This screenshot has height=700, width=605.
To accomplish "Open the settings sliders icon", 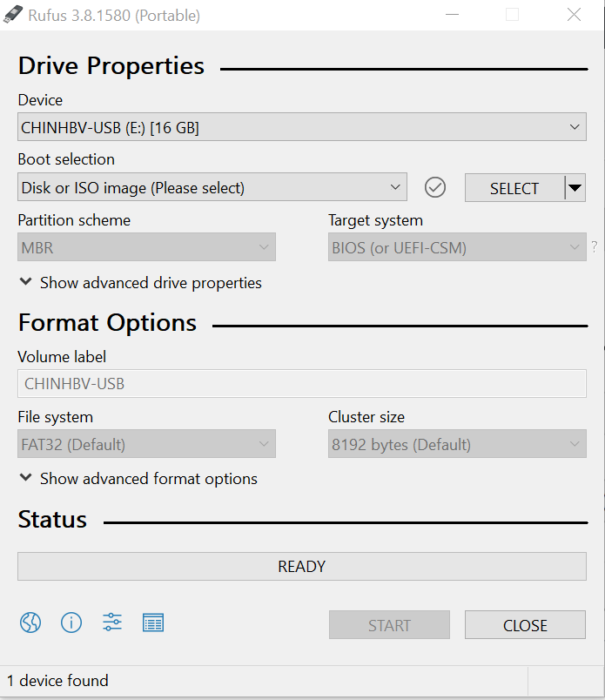I will click(x=112, y=623).
